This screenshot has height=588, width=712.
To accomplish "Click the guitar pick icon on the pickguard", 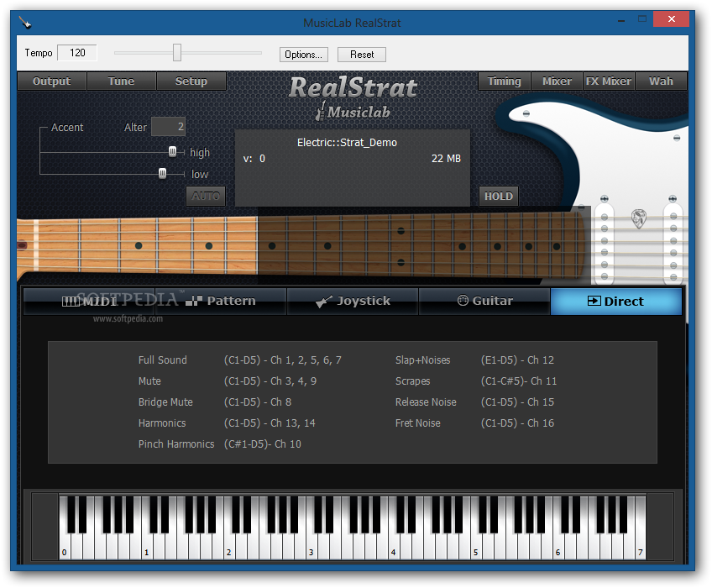I will [638, 218].
